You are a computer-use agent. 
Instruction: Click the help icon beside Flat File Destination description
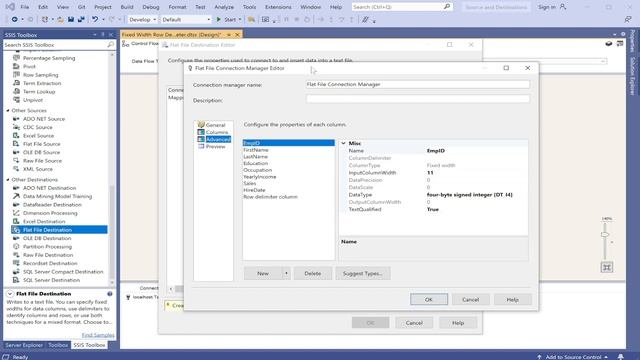(x=110, y=294)
